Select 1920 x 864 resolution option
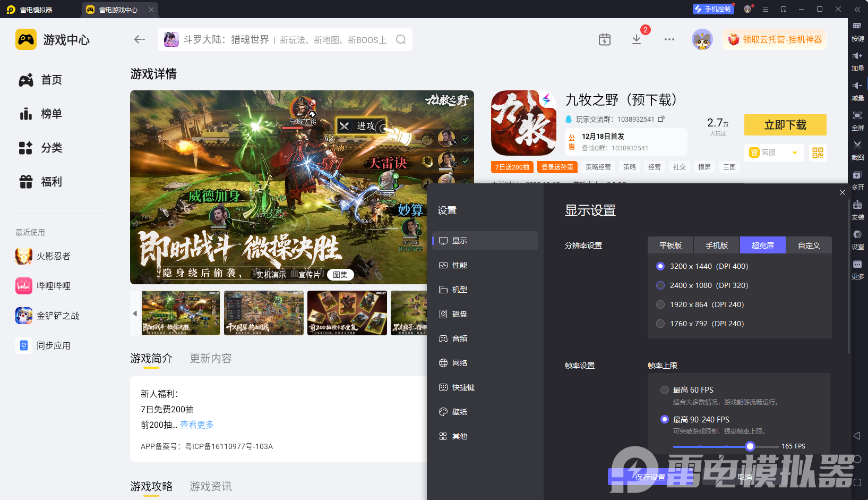 pos(660,304)
